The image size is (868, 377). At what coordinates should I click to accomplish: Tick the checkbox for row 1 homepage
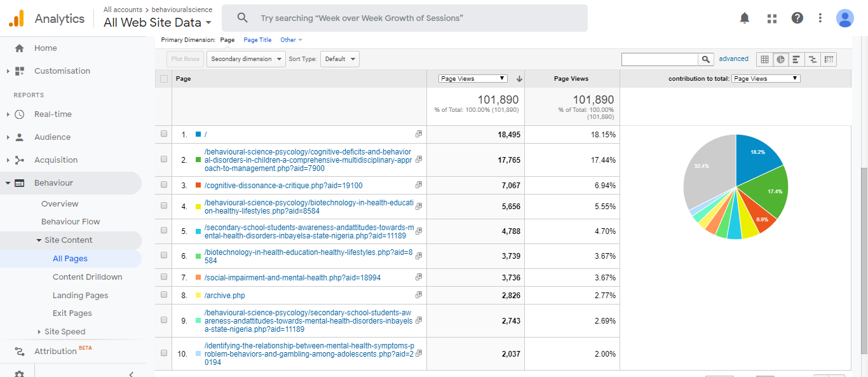pos(164,134)
